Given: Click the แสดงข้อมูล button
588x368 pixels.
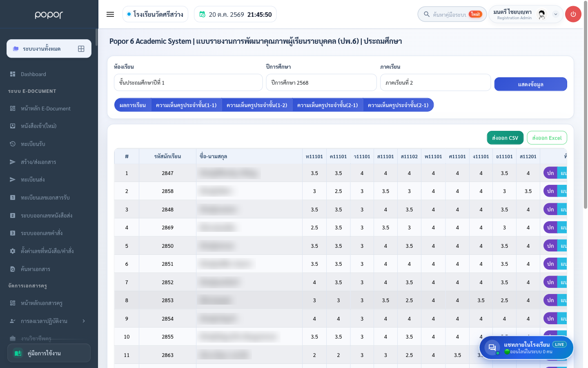Looking at the screenshot, I should point(530,84).
